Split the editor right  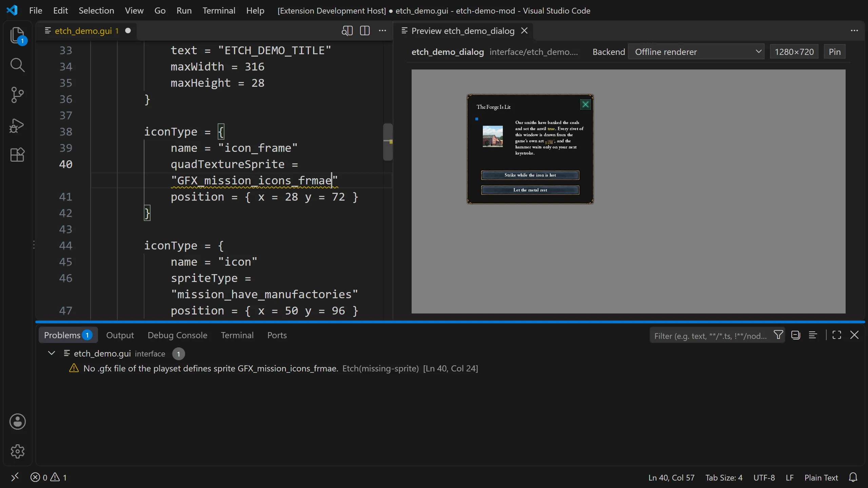point(365,31)
